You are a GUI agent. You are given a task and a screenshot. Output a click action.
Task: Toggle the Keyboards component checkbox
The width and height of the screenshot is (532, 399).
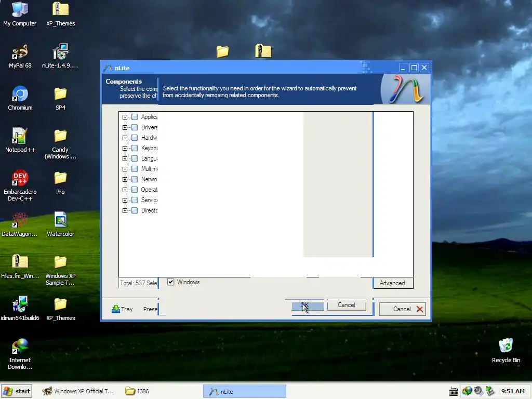tap(135, 148)
